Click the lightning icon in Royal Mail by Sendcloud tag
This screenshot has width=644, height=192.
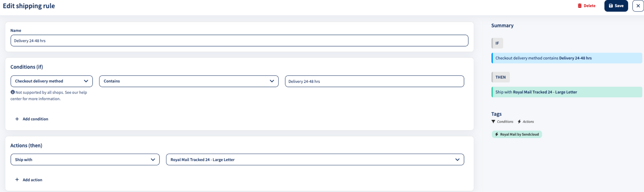(497, 134)
